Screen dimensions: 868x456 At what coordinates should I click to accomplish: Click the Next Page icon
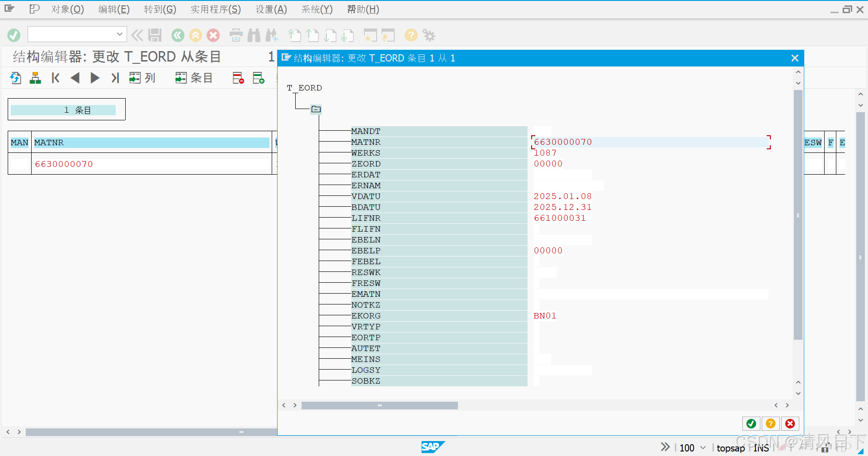click(x=330, y=35)
